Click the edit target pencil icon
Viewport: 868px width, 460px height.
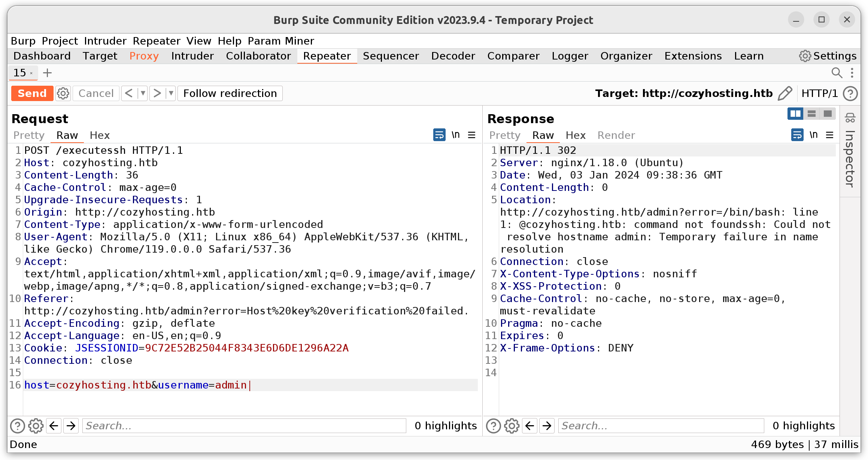pyautogui.click(x=784, y=93)
